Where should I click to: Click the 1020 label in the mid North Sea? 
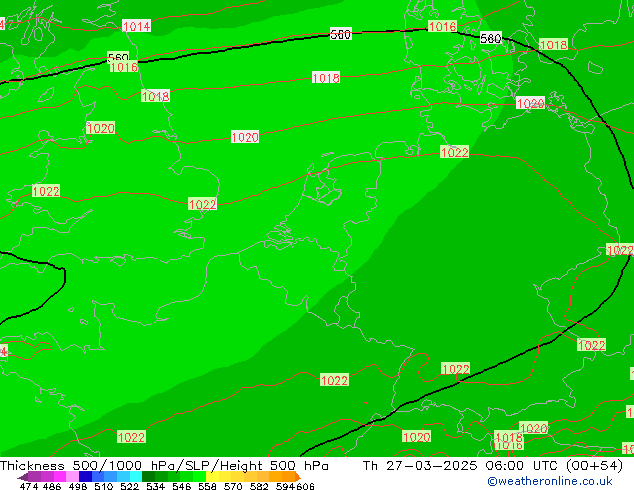[245, 137]
